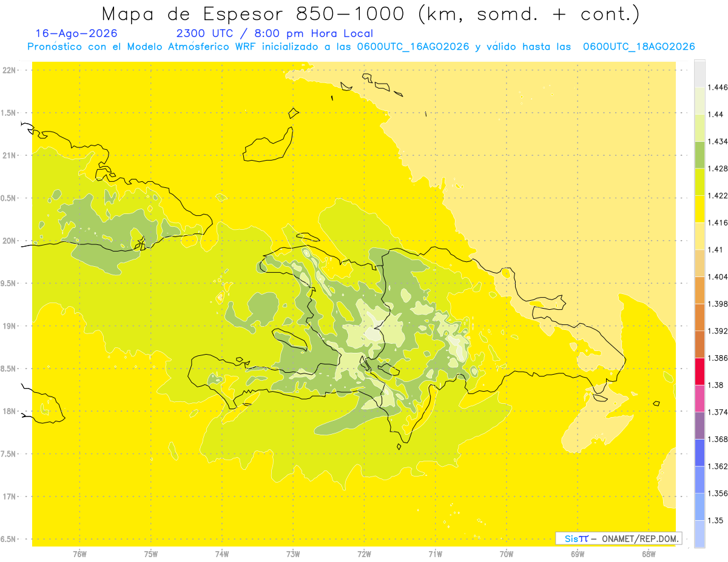
Task: Click the legend value "1.356"
Action: pos(717,493)
